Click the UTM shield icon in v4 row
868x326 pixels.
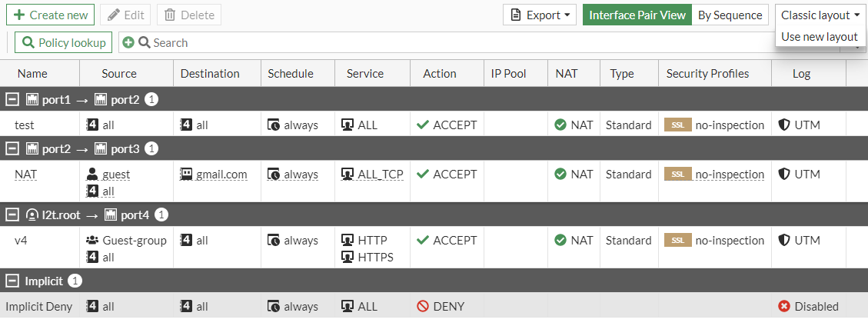784,241
